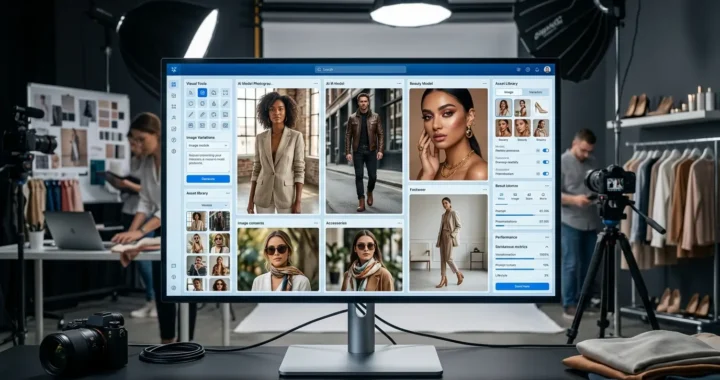
Task: Select the Accessories image of woman with scarf
Action: click(364, 259)
